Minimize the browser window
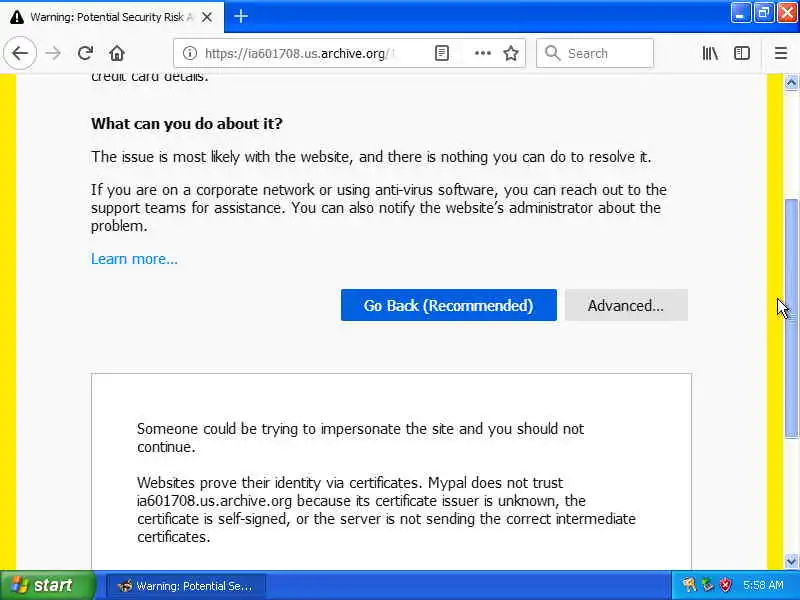This screenshot has width=800, height=600. pyautogui.click(x=740, y=13)
